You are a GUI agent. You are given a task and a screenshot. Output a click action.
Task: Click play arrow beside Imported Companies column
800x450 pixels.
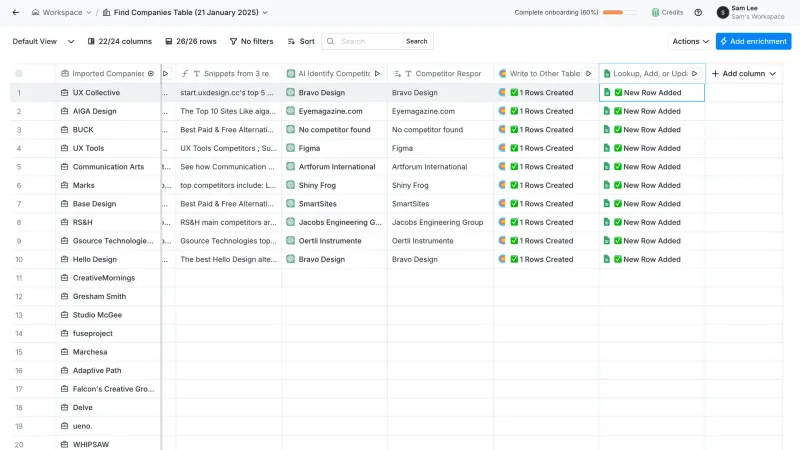tap(166, 73)
